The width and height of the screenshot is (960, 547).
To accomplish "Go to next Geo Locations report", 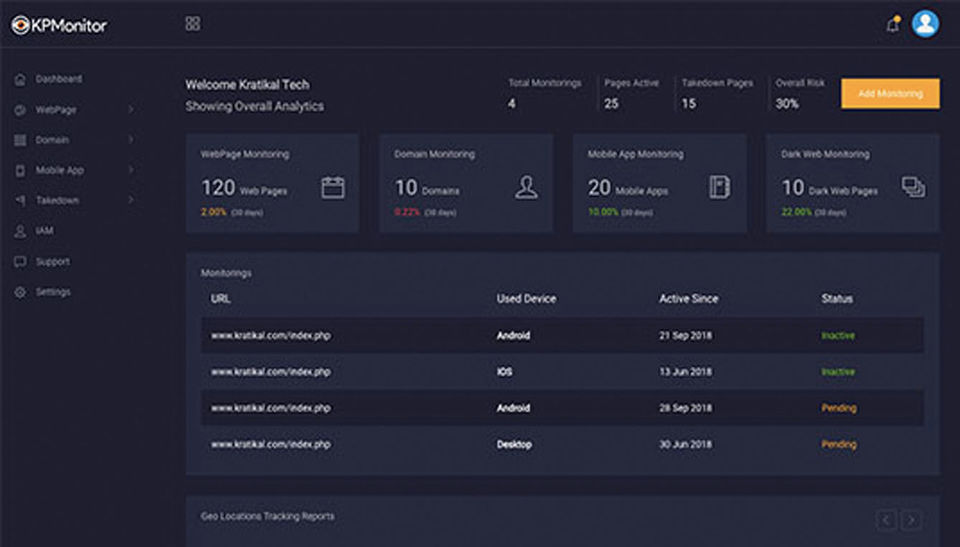I will [x=911, y=520].
